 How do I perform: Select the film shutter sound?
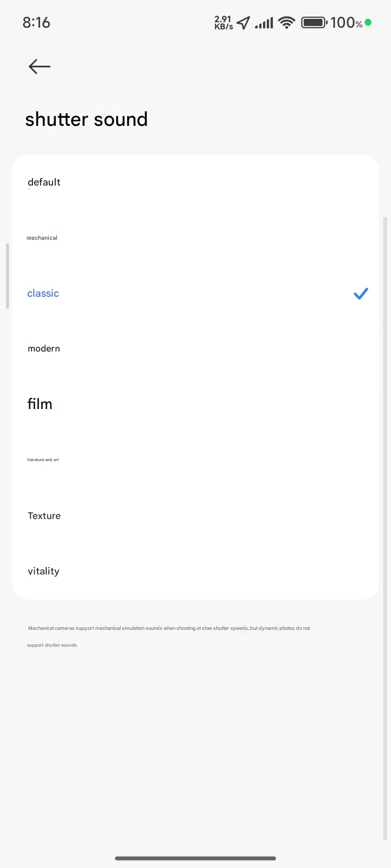coord(40,404)
